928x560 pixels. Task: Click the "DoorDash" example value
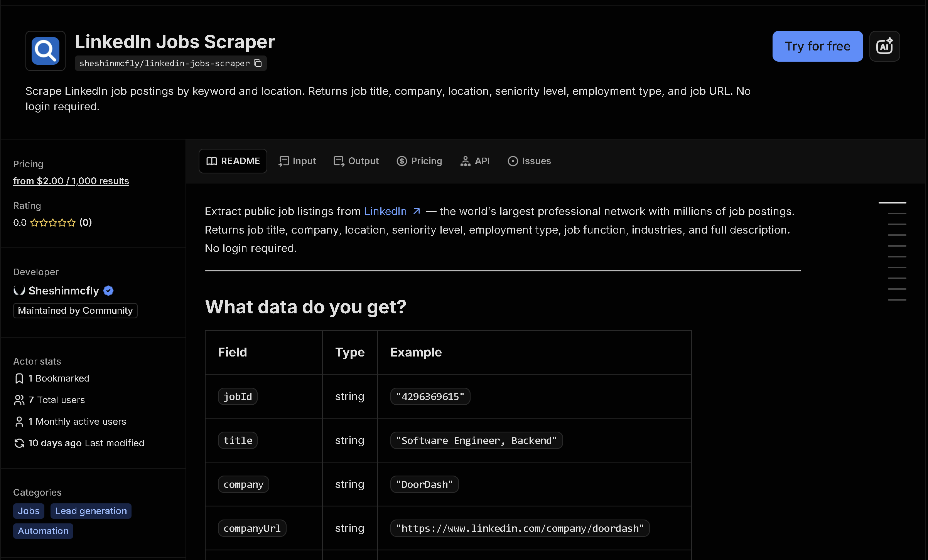click(424, 484)
